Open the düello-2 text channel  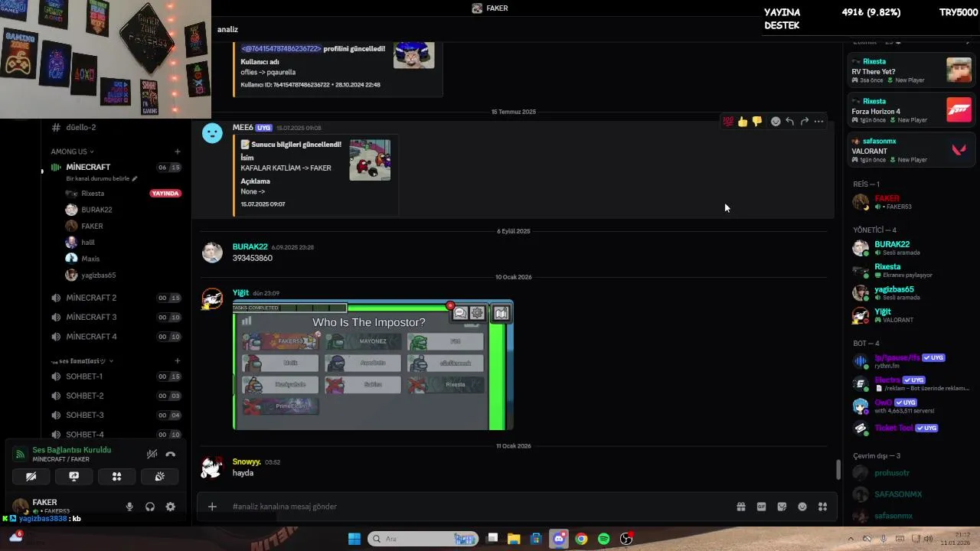(115, 127)
